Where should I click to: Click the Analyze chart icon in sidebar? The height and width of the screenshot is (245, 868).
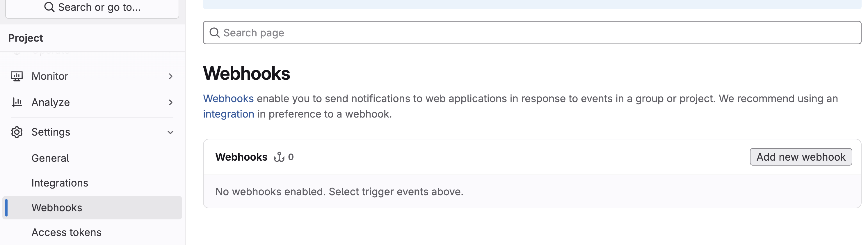(x=17, y=102)
